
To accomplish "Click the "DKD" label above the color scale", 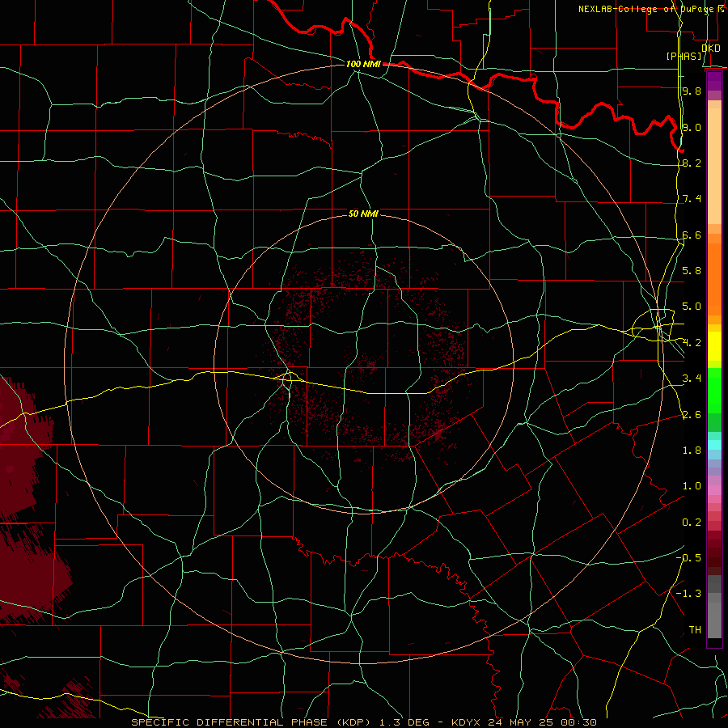I will tap(710, 48).
